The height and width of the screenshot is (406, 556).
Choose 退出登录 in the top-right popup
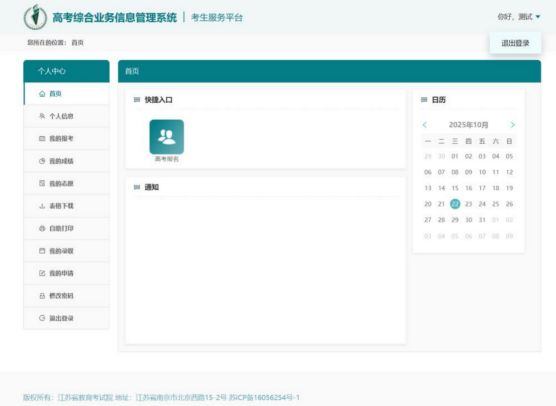[x=515, y=43]
